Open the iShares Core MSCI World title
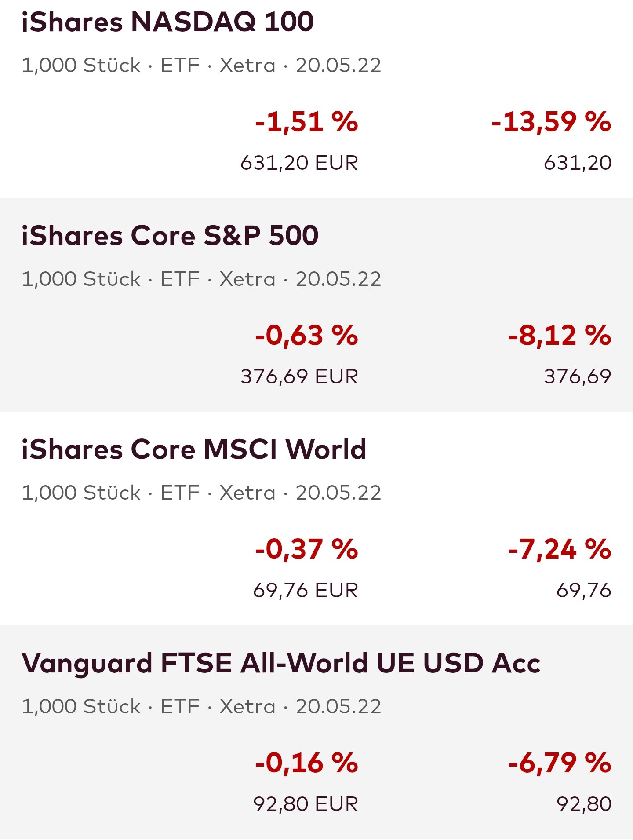 (x=194, y=449)
